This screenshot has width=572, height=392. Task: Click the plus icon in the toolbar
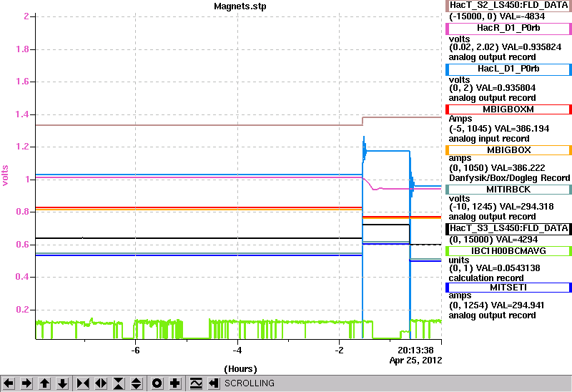(x=175, y=383)
